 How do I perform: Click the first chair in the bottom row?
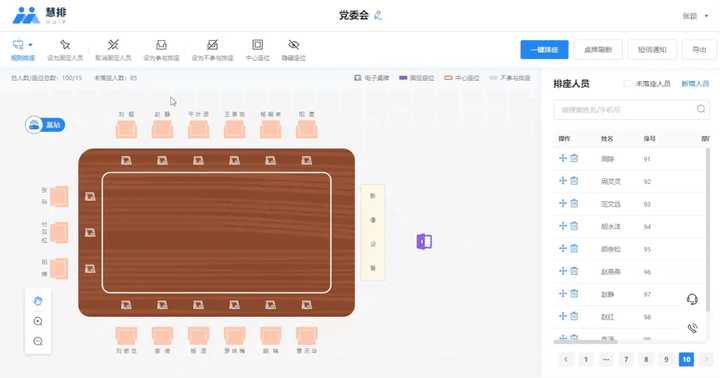click(x=126, y=336)
